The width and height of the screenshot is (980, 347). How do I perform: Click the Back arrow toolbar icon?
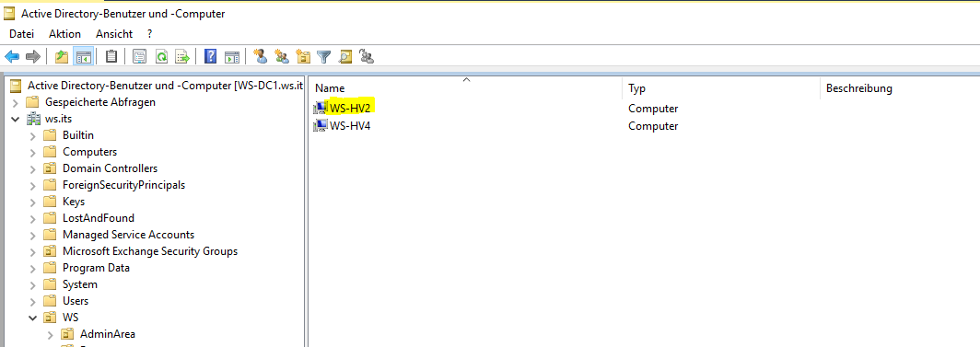coord(13,57)
